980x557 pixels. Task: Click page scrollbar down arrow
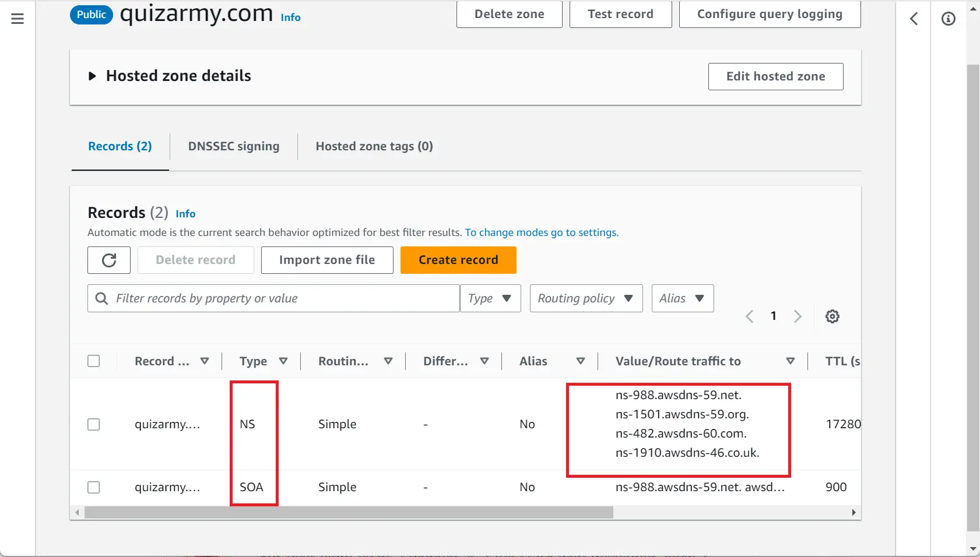973,549
